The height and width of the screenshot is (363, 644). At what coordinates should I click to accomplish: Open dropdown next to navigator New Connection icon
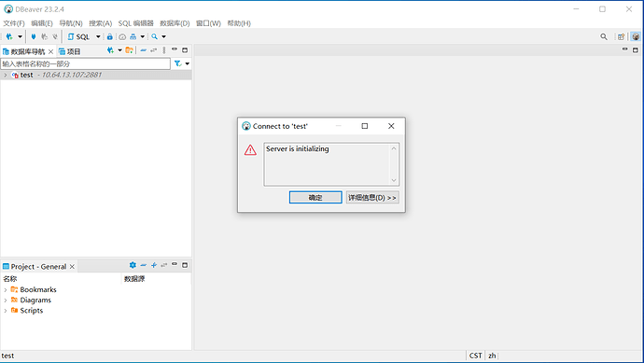(119, 50)
